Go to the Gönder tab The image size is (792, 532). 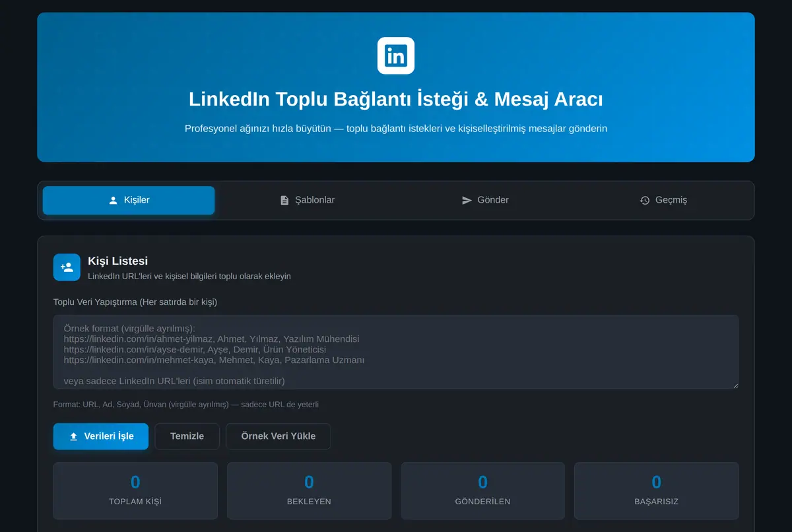pos(485,200)
